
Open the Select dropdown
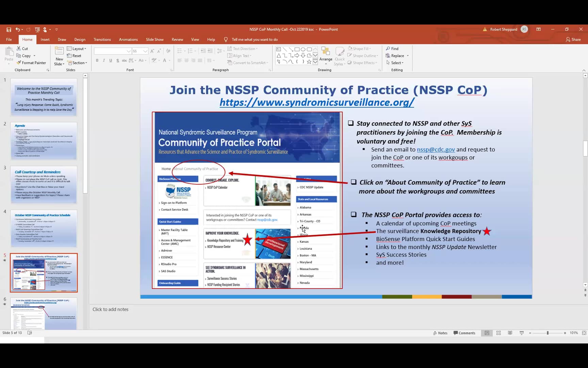[395, 63]
